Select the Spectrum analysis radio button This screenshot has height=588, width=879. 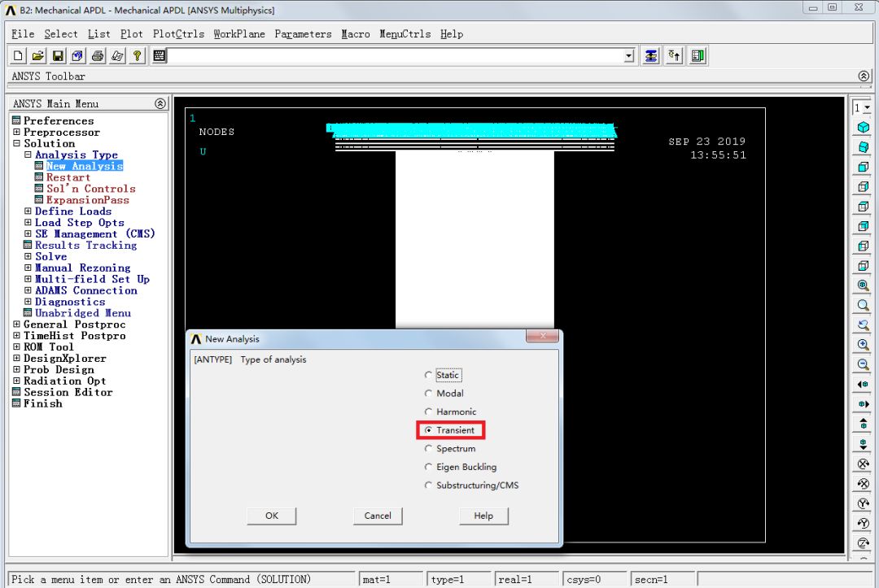(429, 449)
